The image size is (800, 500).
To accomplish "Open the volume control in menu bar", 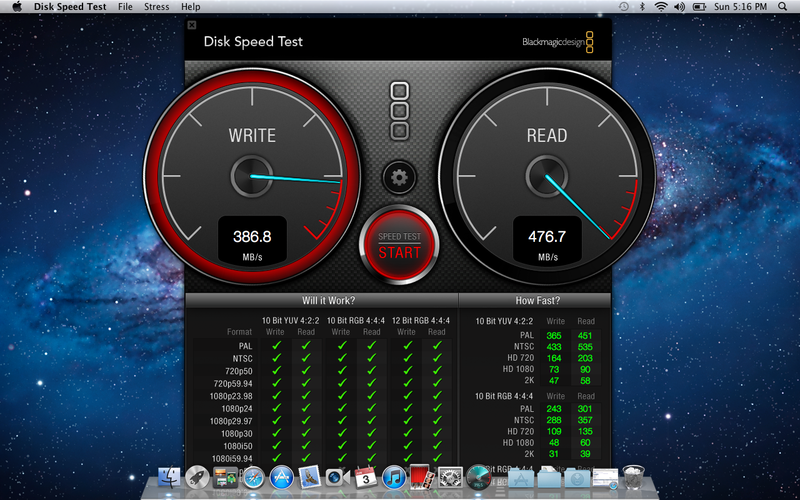I will (679, 7).
